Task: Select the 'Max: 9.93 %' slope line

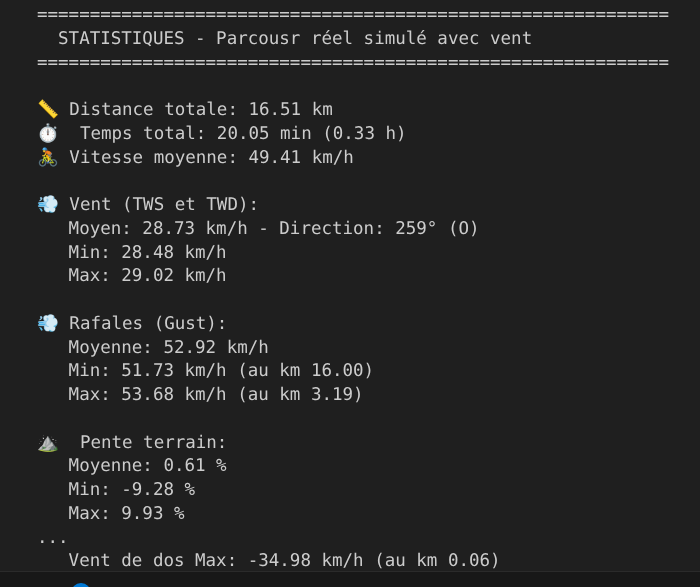Action: point(126,513)
